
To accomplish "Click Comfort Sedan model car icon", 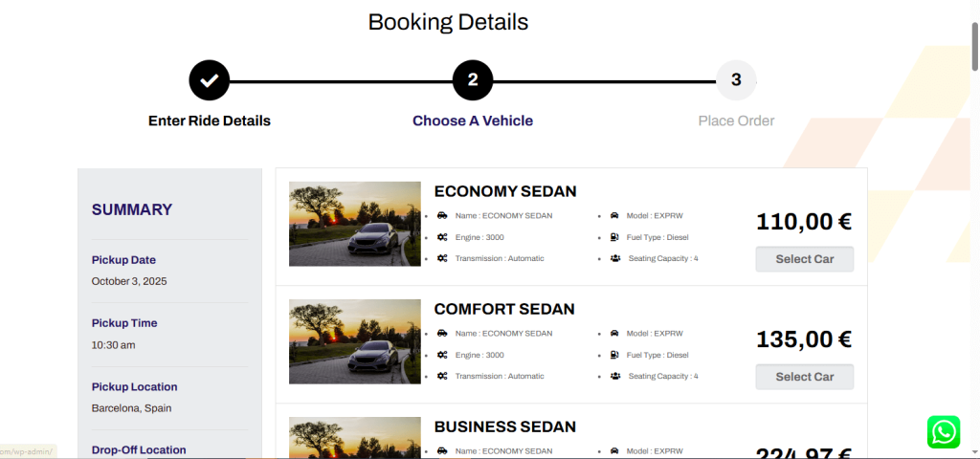I will (x=614, y=334).
